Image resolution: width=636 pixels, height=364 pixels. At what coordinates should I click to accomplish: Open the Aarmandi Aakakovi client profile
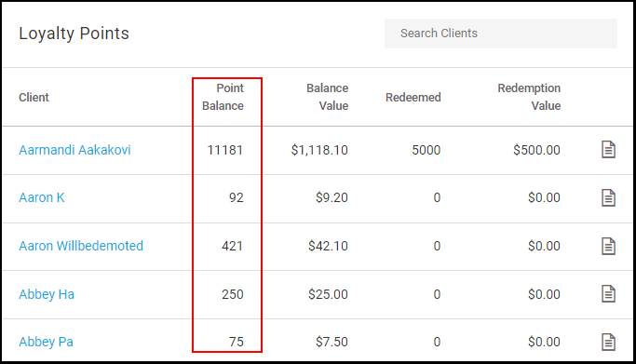(74, 150)
